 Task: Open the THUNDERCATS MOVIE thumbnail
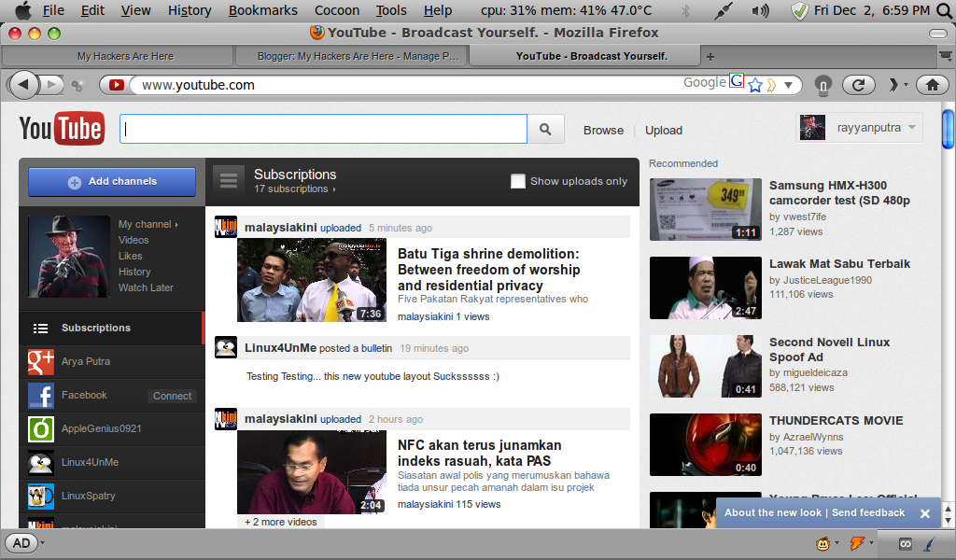pos(706,445)
